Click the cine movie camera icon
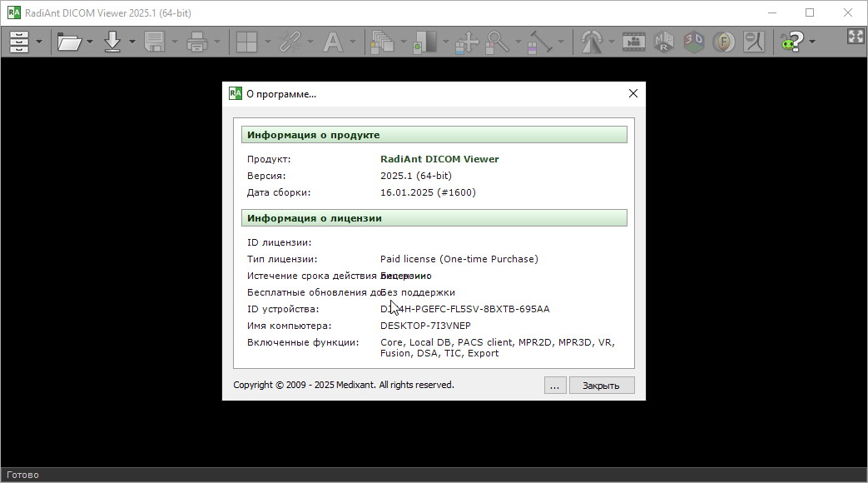 point(634,42)
